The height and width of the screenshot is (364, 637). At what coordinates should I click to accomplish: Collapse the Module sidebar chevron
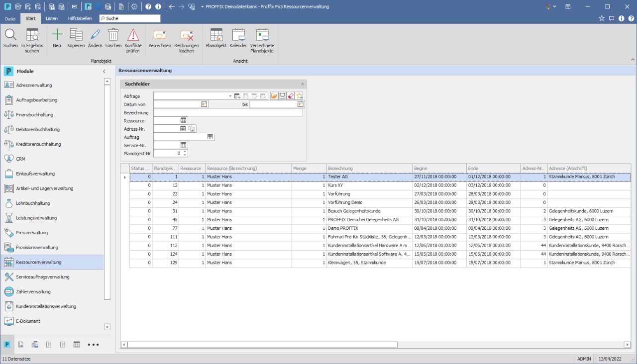click(104, 71)
